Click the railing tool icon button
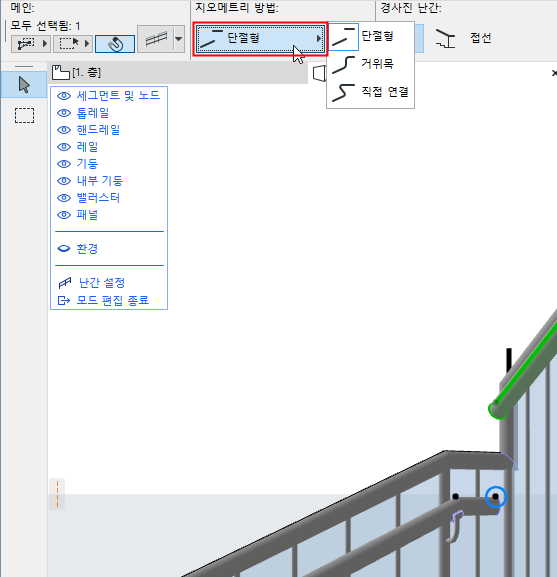Image resolution: width=557 pixels, height=577 pixels. pyautogui.click(x=156, y=39)
